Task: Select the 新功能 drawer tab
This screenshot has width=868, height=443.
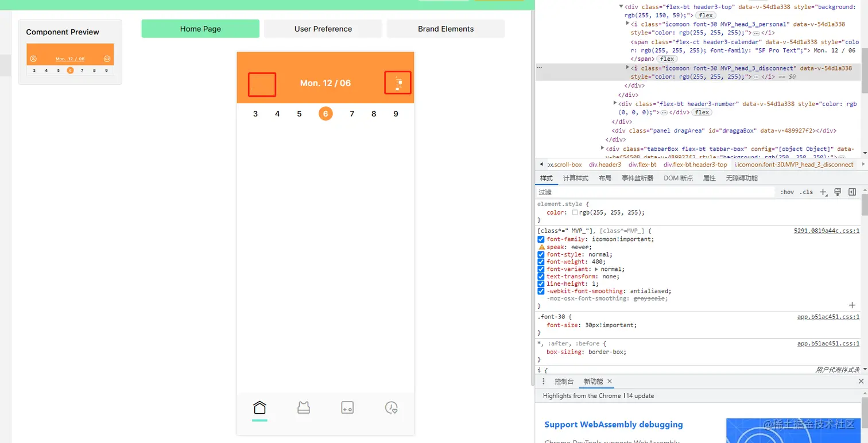Action: point(594,382)
